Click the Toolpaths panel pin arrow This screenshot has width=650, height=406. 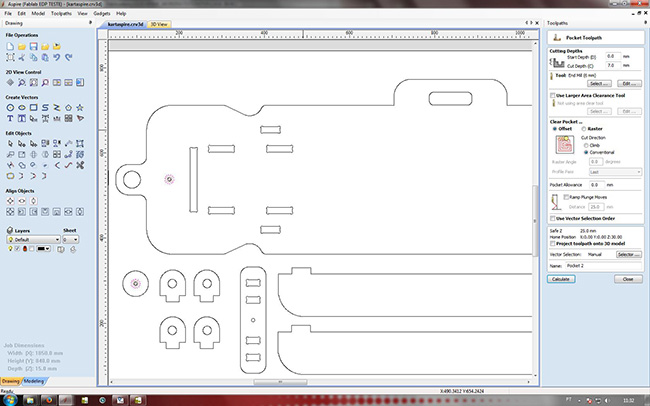645,23
